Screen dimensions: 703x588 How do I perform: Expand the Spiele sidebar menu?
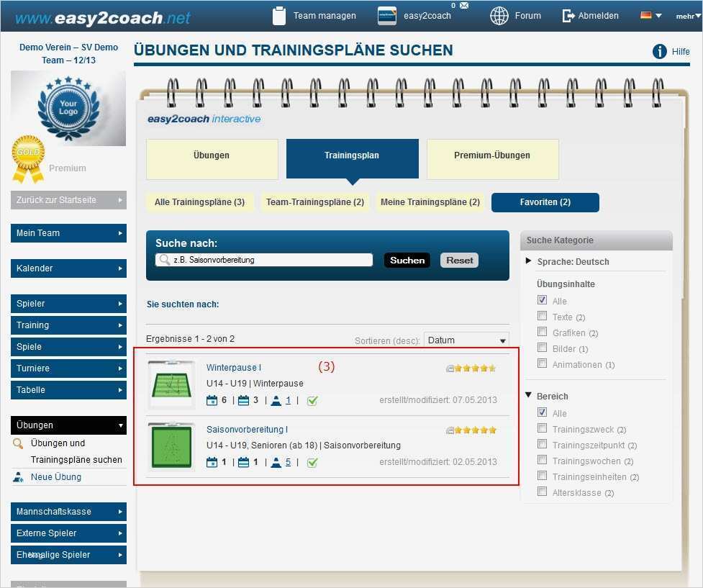coord(68,347)
